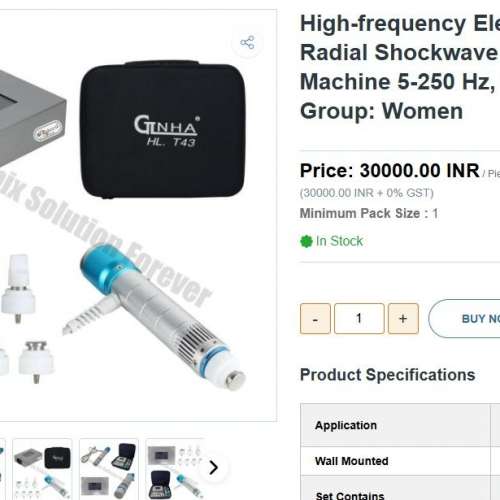
Task: Select thumbnail with open blue kit case
Action: tap(175, 469)
